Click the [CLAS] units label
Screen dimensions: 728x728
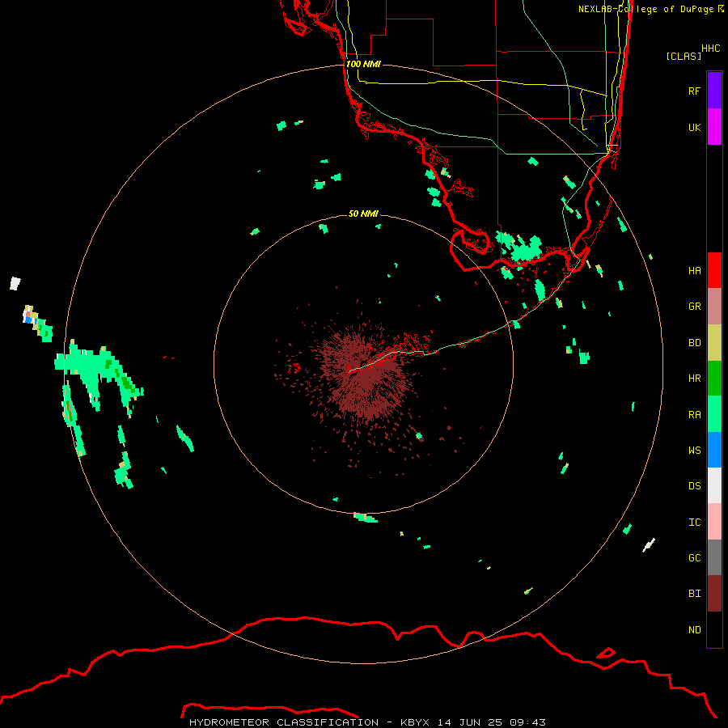(x=683, y=57)
